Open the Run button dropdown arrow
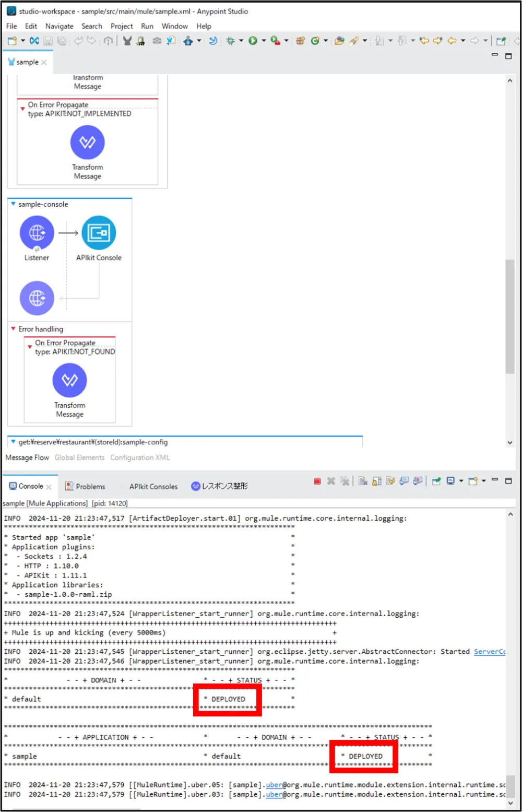The height and width of the screenshot is (812, 522). click(264, 41)
